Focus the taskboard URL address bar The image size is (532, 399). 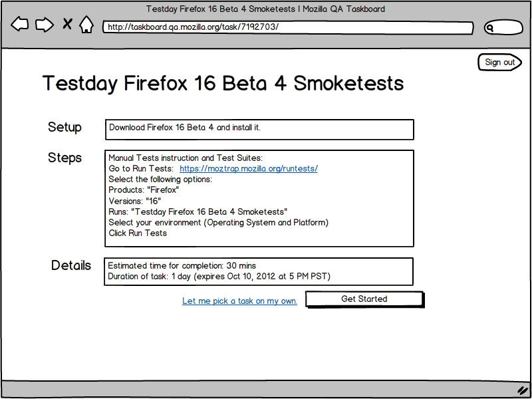(x=288, y=28)
